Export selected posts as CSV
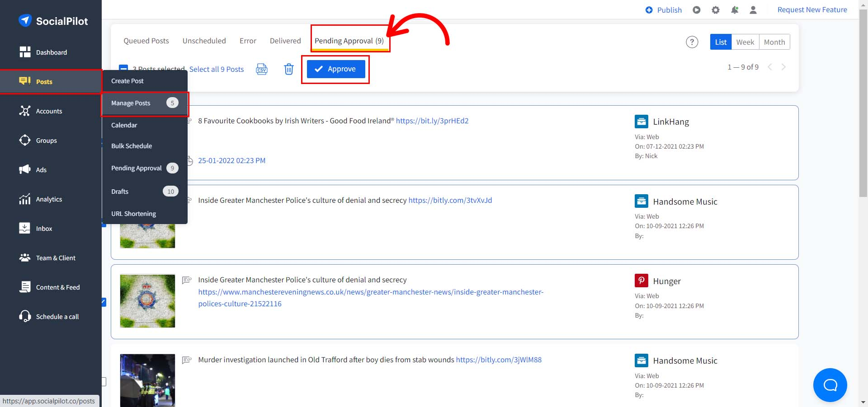Screen dimensions: 868x407 262,69
